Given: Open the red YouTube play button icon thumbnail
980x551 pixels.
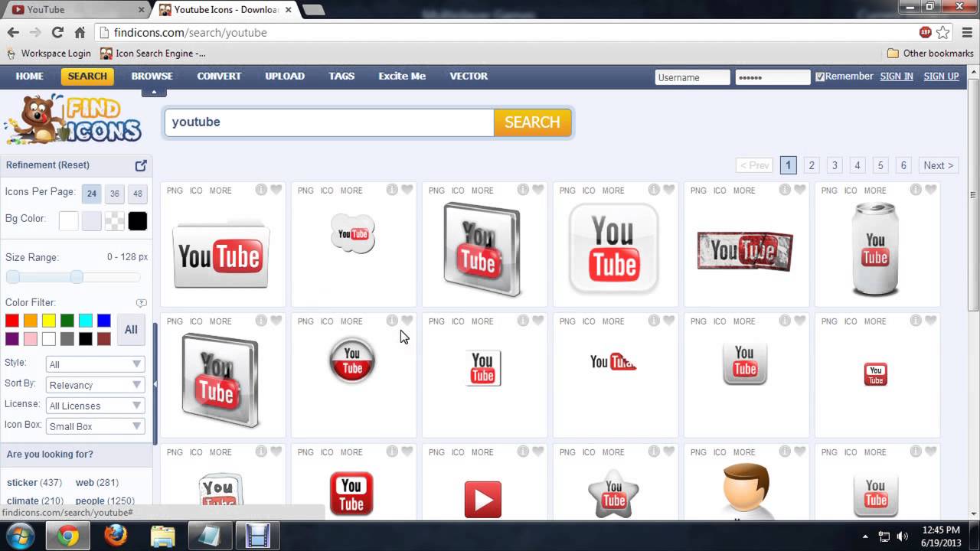Looking at the screenshot, I should 483,499.
